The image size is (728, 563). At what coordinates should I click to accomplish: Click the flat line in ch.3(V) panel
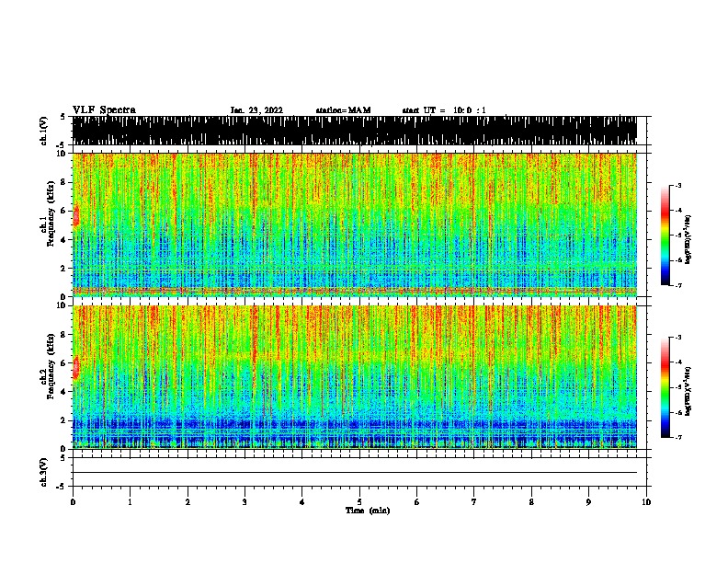(355, 473)
